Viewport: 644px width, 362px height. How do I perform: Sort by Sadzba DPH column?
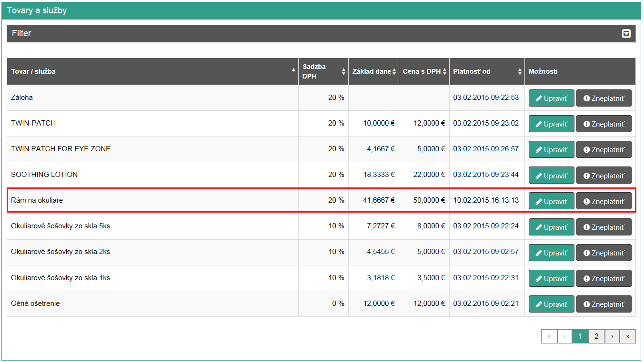tap(323, 71)
